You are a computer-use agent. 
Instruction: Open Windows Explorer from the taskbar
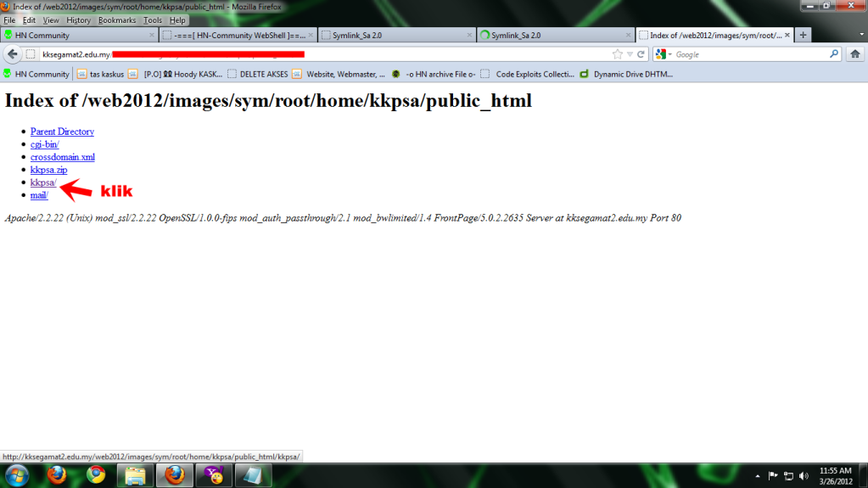point(135,474)
